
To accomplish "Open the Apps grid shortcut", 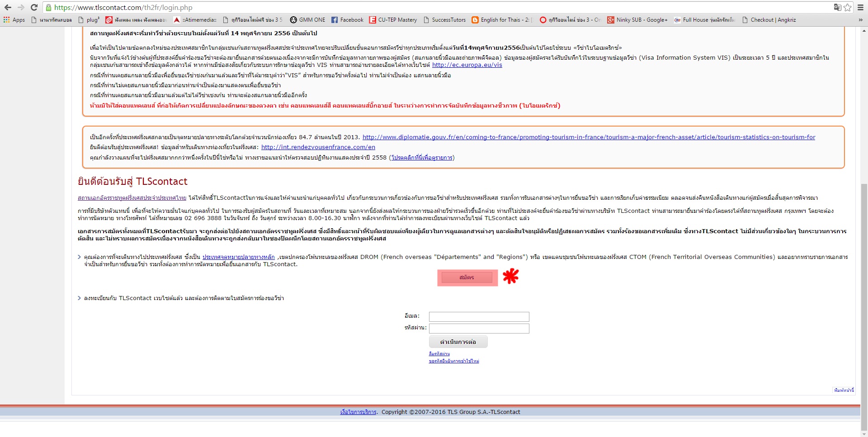I will point(14,20).
